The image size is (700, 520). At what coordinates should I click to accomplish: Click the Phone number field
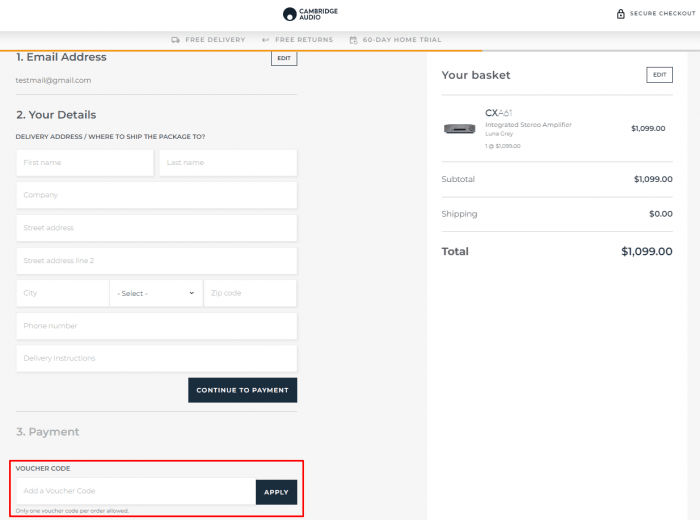tap(157, 326)
